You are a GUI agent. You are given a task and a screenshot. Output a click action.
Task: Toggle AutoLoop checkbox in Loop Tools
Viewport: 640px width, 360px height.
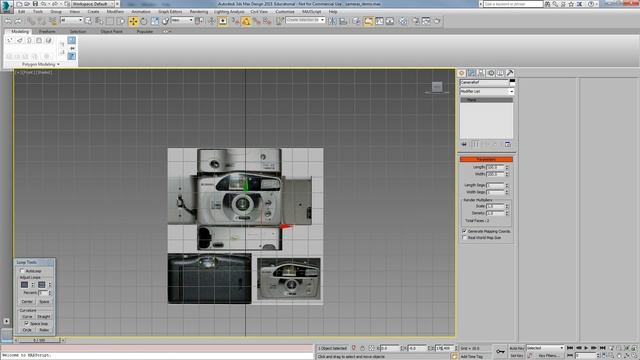coord(22,271)
